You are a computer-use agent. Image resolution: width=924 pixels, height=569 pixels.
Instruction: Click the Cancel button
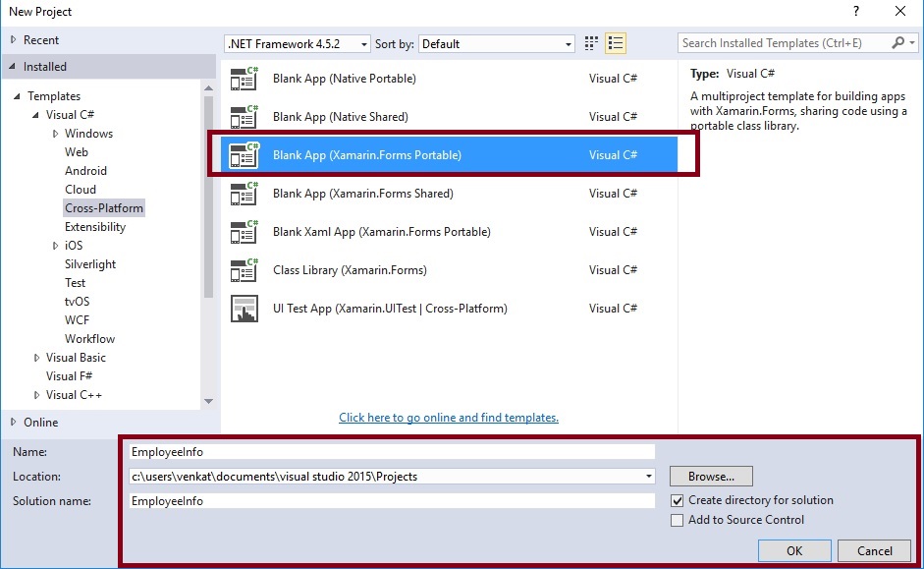875,550
